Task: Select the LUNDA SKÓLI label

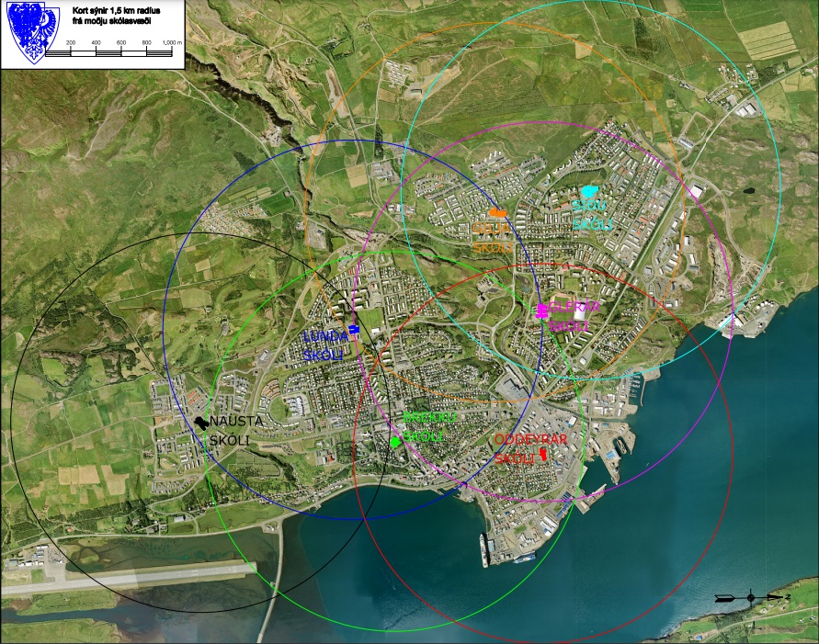Action: 325,345
